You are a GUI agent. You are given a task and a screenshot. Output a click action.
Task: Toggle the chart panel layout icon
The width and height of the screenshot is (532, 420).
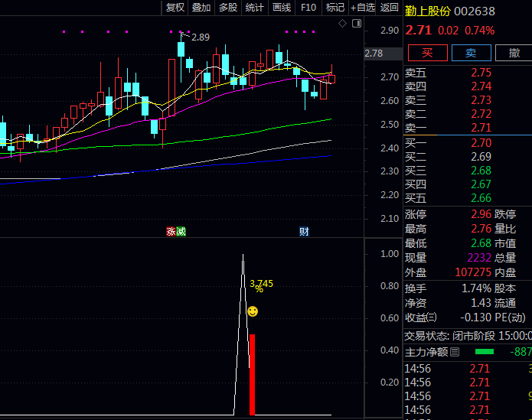tap(357, 24)
